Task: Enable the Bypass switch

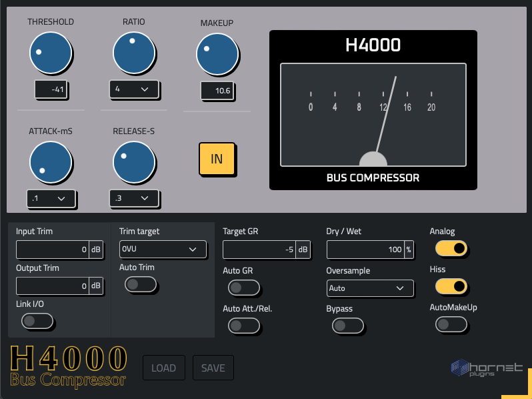Action: (348, 326)
